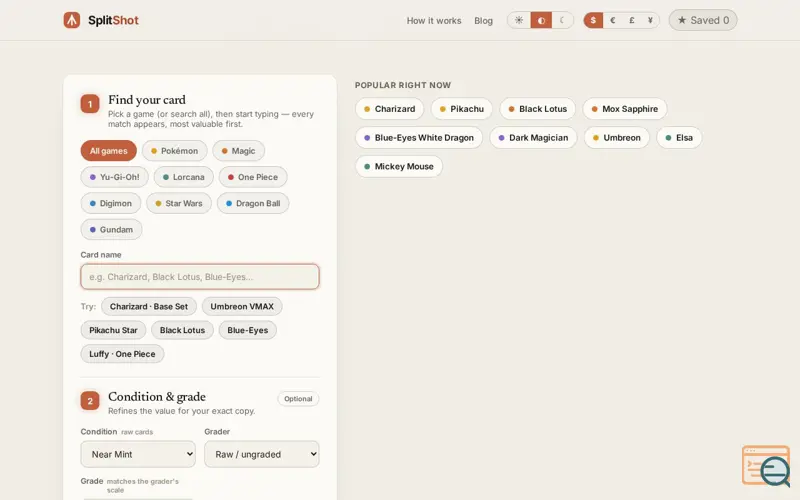Screen dimensions: 800x500
Task: Try the Pikachu Star suggestion
Action: [x=113, y=330]
